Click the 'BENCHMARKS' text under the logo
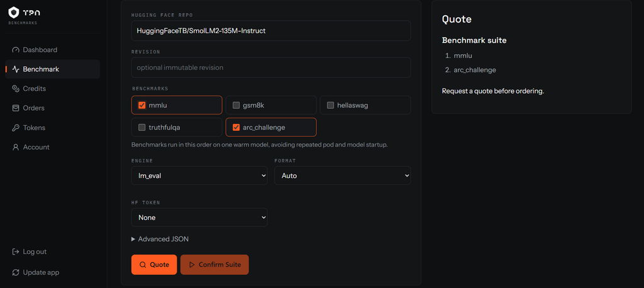This screenshot has height=288, width=644. point(23,23)
